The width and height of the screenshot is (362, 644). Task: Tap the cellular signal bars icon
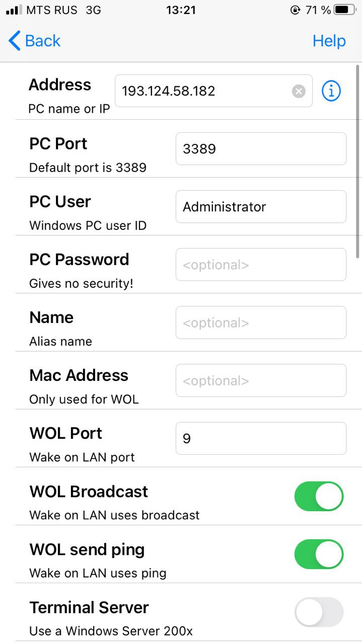click(14, 10)
